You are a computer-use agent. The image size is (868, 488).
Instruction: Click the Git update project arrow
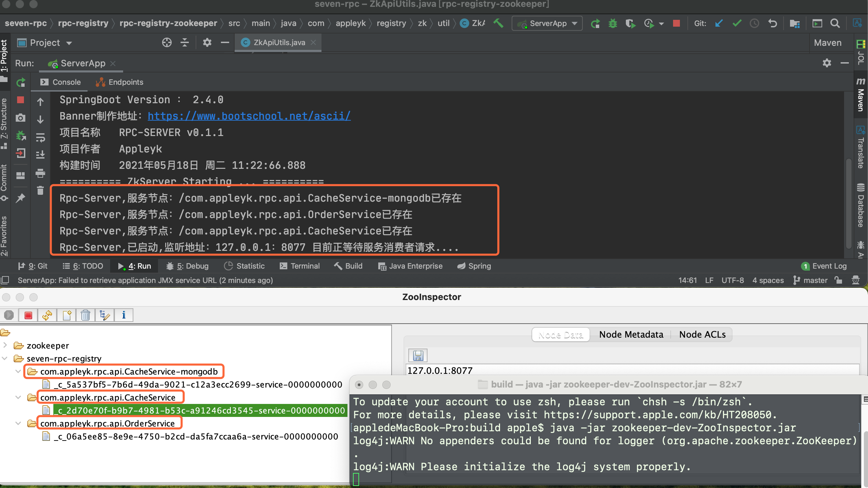click(719, 24)
